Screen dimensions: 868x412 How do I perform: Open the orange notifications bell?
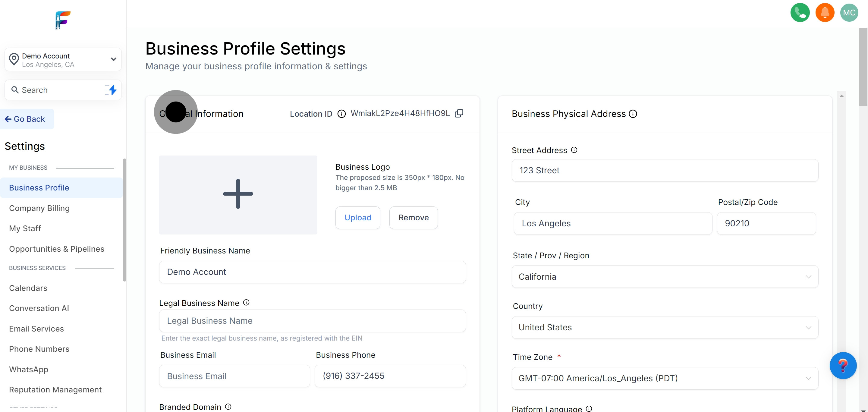tap(825, 13)
